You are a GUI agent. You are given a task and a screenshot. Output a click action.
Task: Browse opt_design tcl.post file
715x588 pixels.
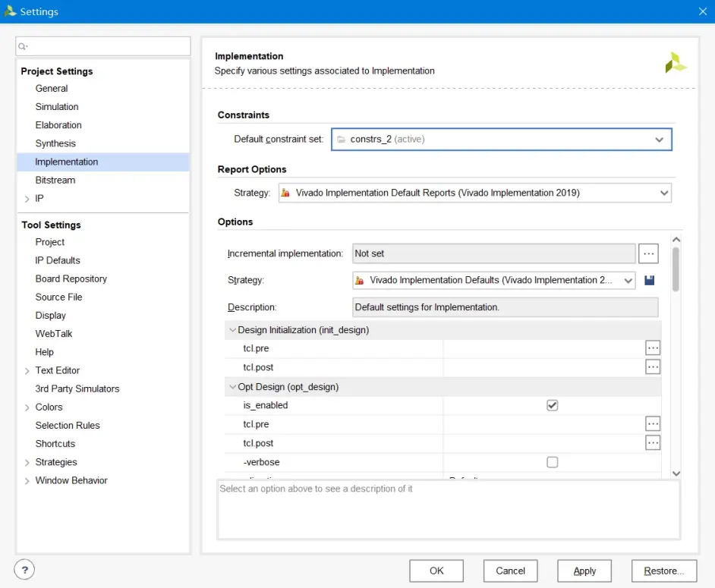pos(653,442)
